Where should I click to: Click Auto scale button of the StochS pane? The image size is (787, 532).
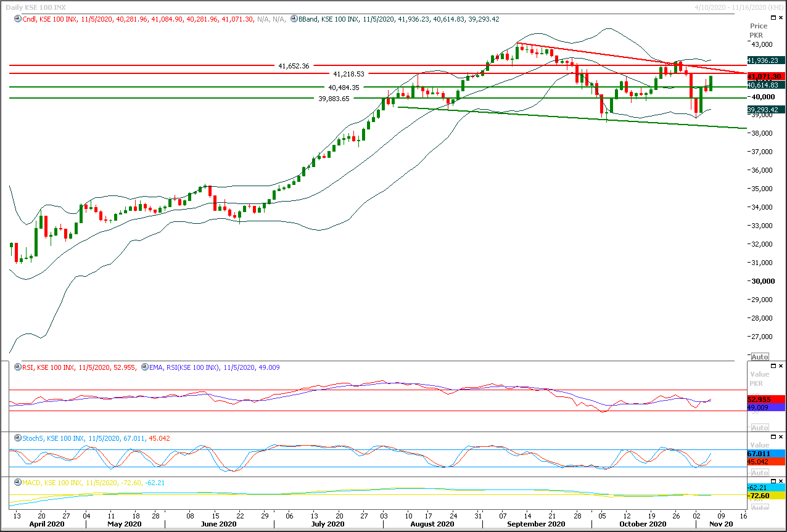point(760,472)
